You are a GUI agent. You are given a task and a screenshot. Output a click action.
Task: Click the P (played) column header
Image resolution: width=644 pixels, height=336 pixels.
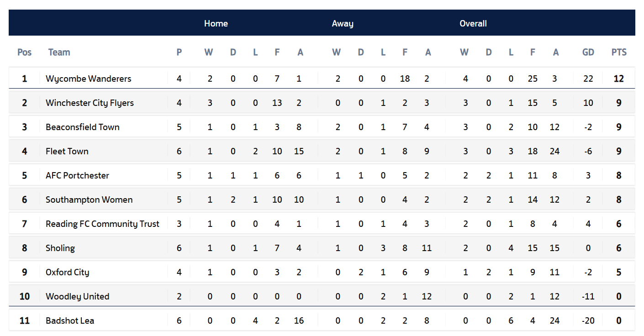179,52
